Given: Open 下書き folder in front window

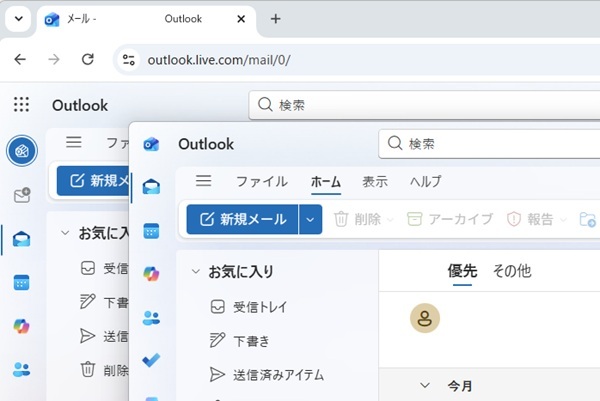Looking at the screenshot, I should (x=240, y=341).
